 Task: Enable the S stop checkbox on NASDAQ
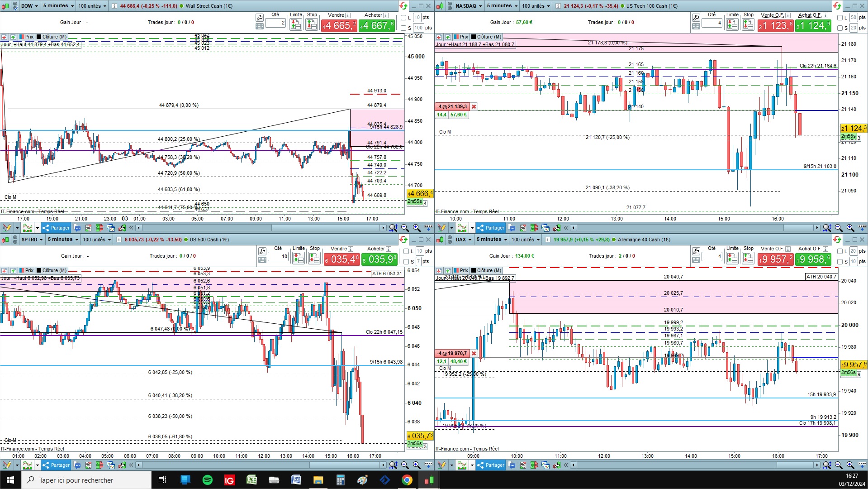[x=840, y=28]
